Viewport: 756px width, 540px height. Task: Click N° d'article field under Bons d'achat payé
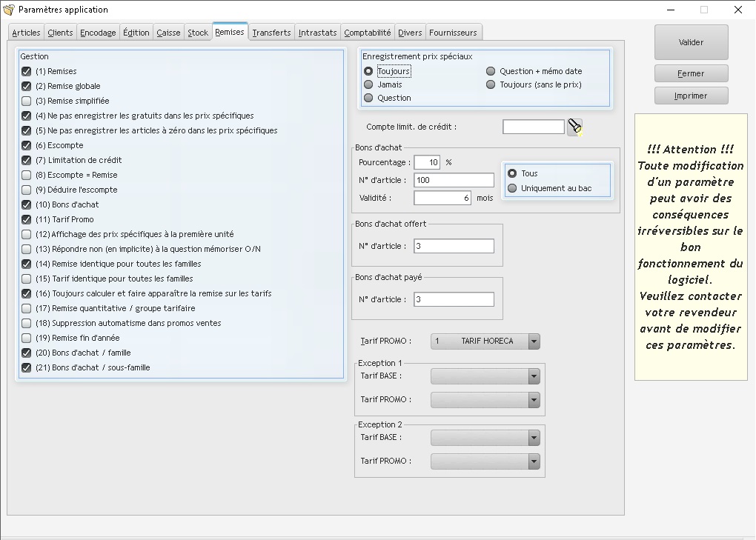(x=454, y=299)
